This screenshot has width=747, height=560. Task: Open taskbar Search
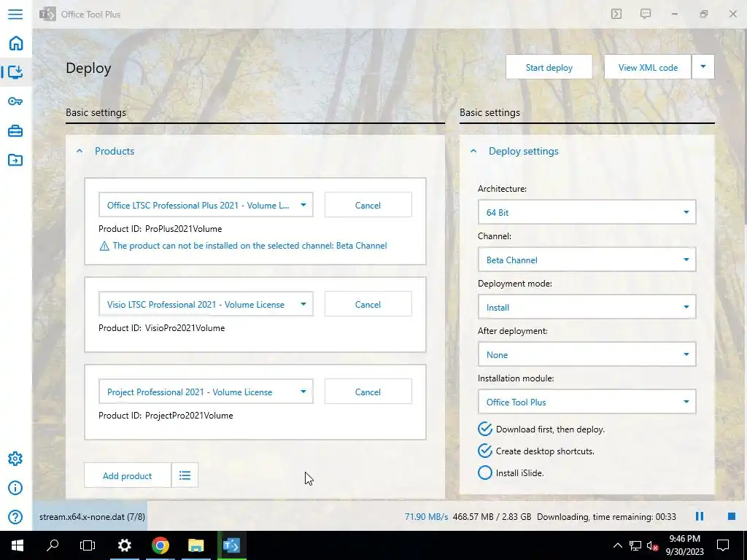(53, 545)
